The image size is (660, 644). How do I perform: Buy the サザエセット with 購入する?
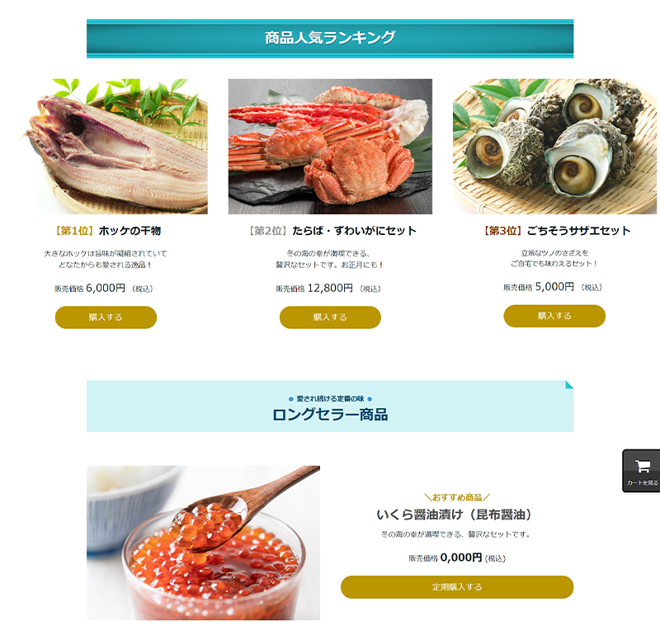click(554, 316)
